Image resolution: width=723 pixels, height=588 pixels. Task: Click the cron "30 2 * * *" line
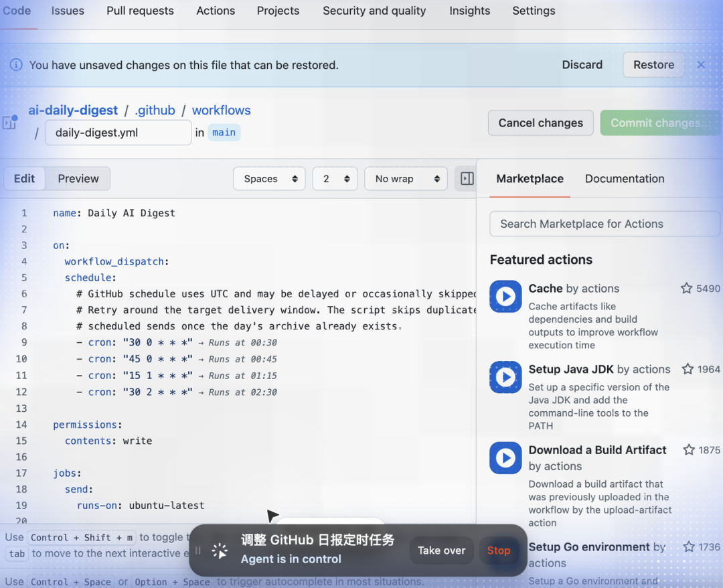click(134, 392)
